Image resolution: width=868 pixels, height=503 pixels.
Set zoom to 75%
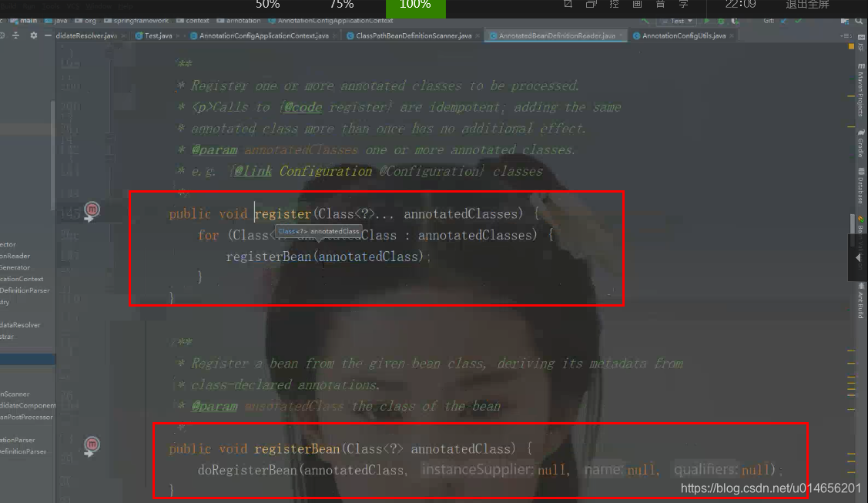341,5
